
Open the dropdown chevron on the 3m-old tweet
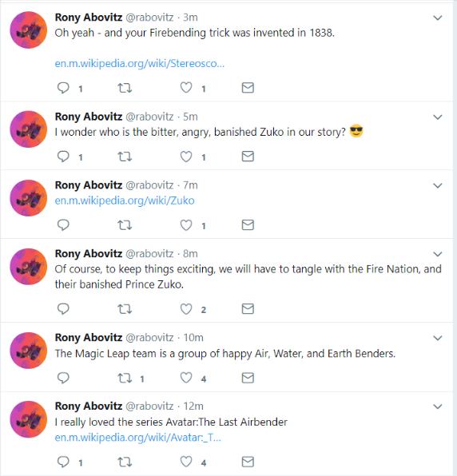pyautogui.click(x=438, y=18)
